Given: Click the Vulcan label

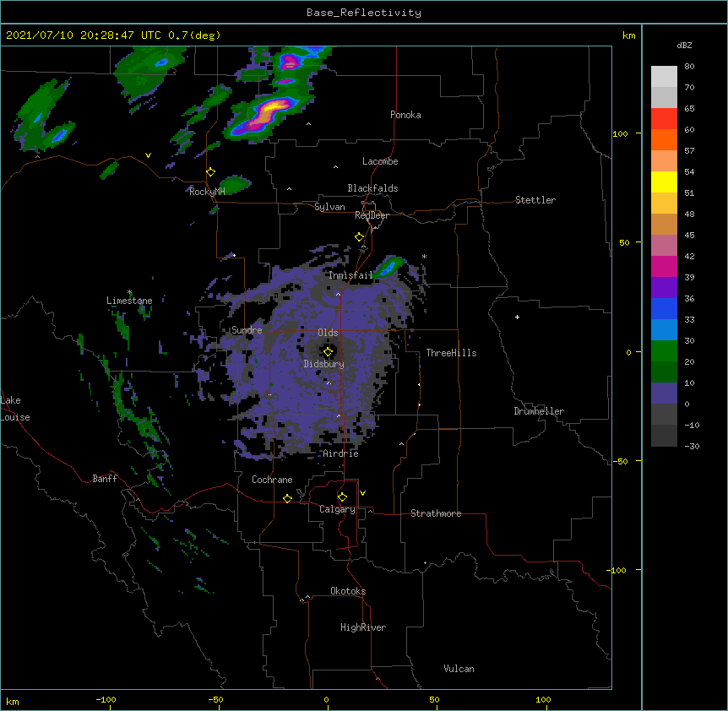Looking at the screenshot, I should 459,669.
